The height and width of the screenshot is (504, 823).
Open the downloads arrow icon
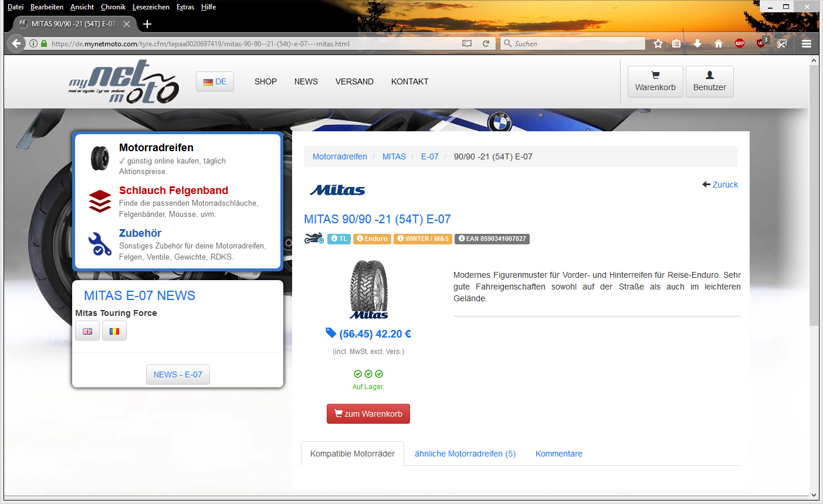point(697,43)
